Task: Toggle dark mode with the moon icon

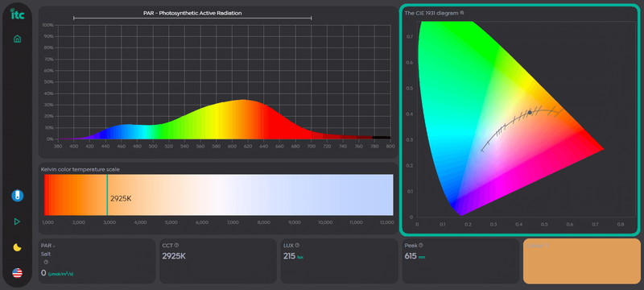Action: point(17,247)
